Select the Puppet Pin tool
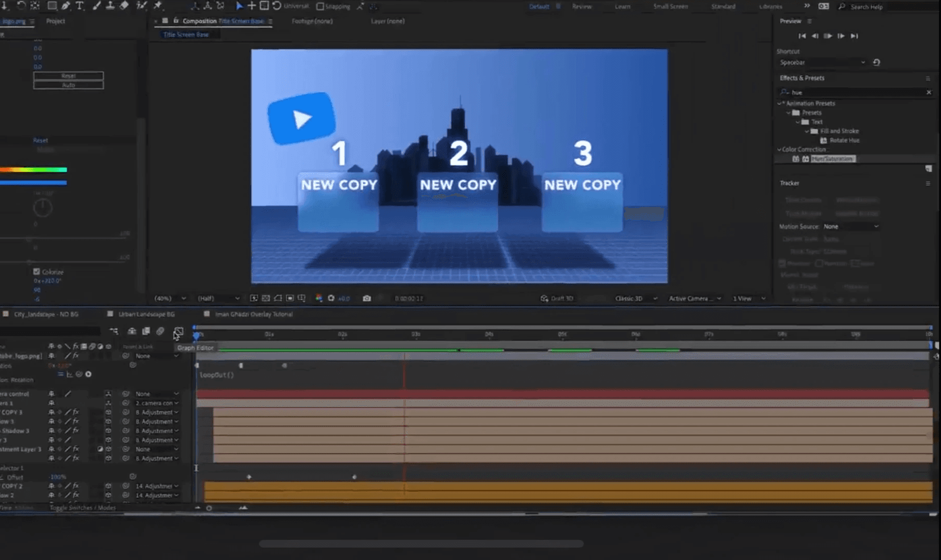 tap(158, 6)
